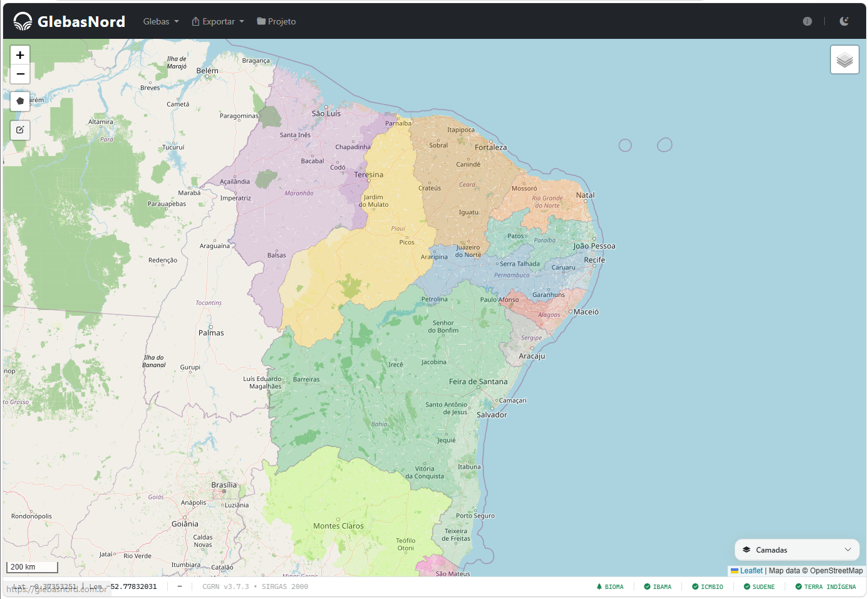This screenshot has height=599, width=868.
Task: Click the IBAMA status indicator
Action: point(658,587)
